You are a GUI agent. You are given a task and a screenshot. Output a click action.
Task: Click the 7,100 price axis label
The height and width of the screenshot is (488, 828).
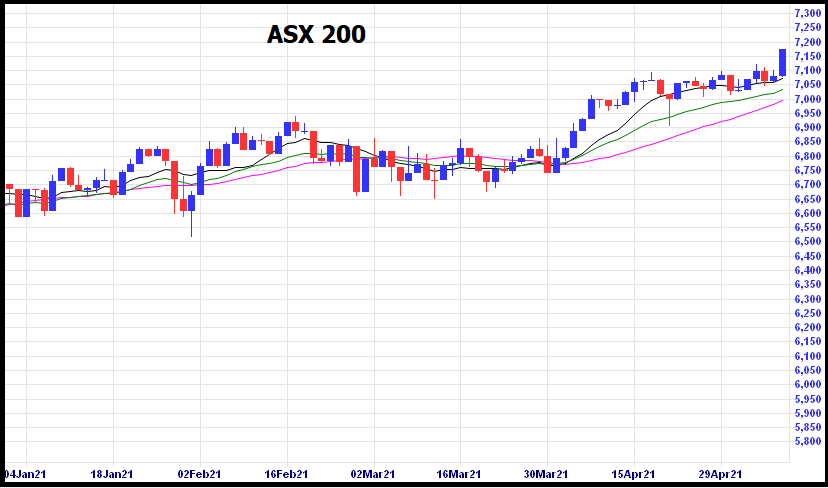coord(808,70)
